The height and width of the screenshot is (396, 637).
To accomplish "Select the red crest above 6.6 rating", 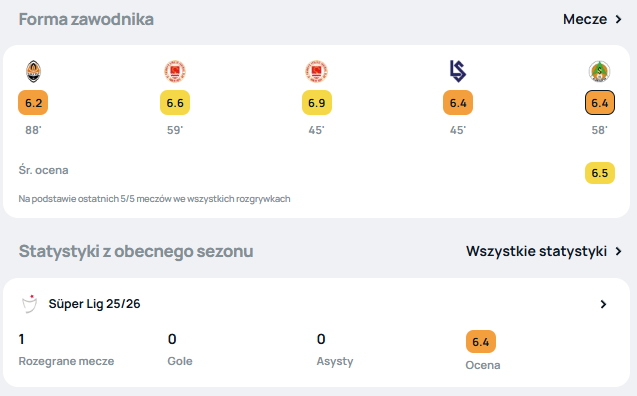I will click(x=175, y=71).
